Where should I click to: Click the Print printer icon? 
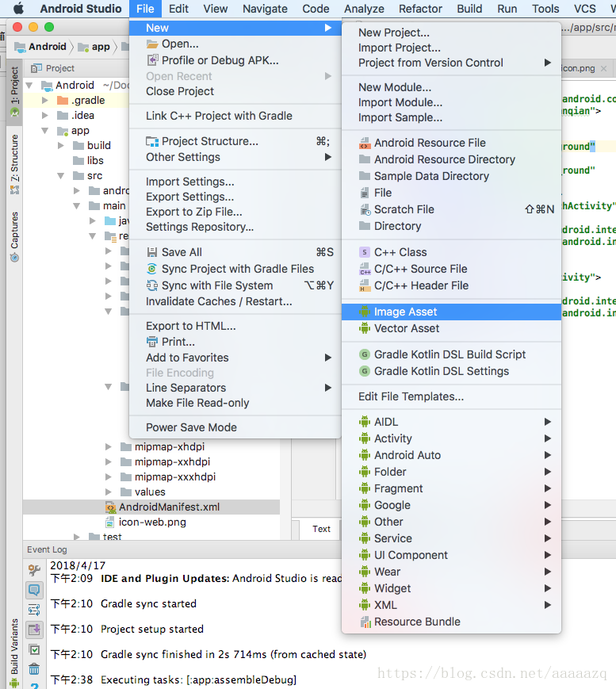click(x=152, y=342)
